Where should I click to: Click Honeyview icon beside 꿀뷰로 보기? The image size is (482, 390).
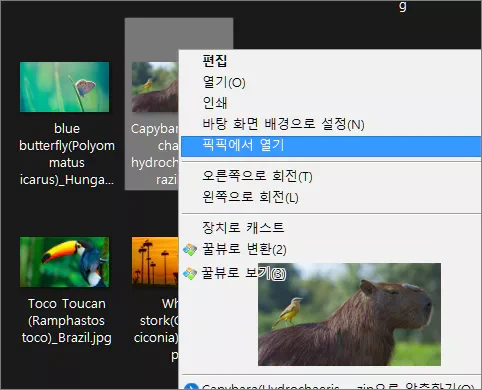(190, 273)
